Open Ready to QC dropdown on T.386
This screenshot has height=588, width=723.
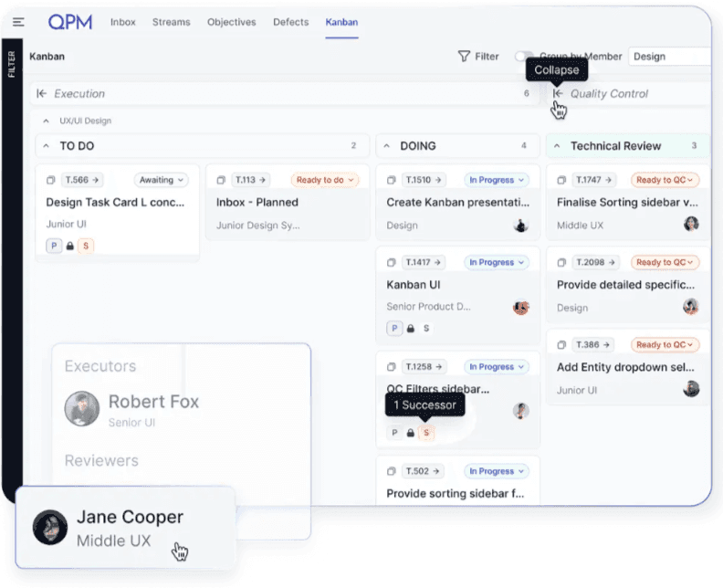point(665,345)
